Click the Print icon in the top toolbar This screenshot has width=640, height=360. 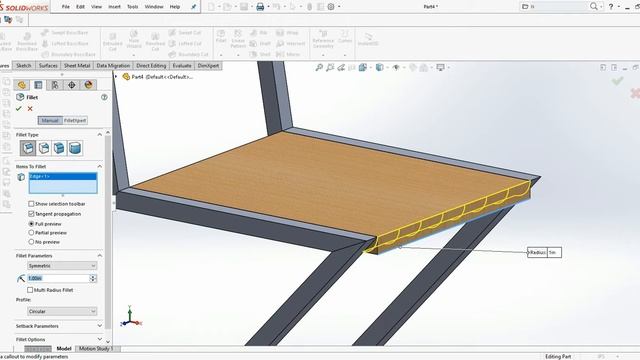260,7
